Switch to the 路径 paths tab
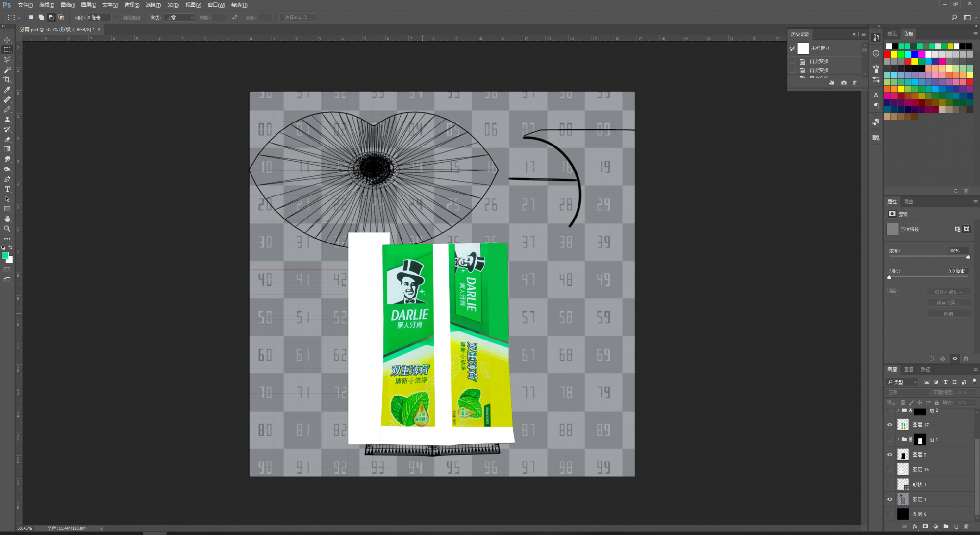The image size is (980, 535). pos(925,369)
